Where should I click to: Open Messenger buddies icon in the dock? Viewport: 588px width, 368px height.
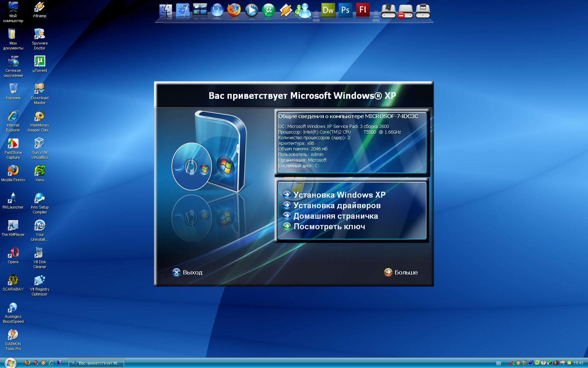coord(303,11)
